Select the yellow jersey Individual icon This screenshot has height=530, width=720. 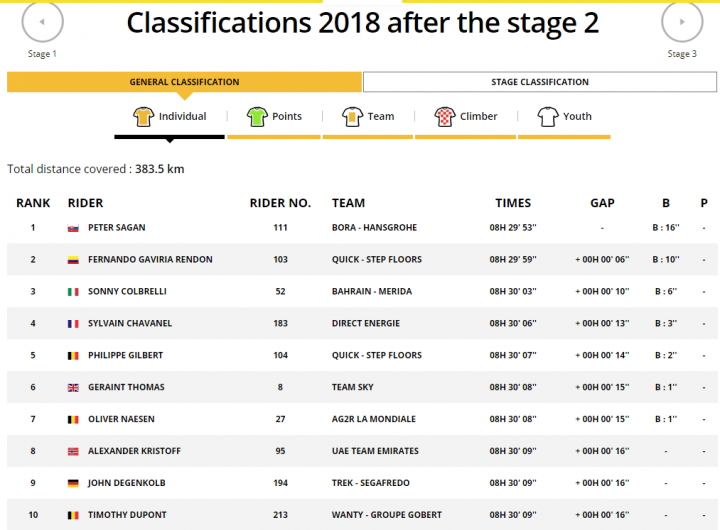pos(143,117)
